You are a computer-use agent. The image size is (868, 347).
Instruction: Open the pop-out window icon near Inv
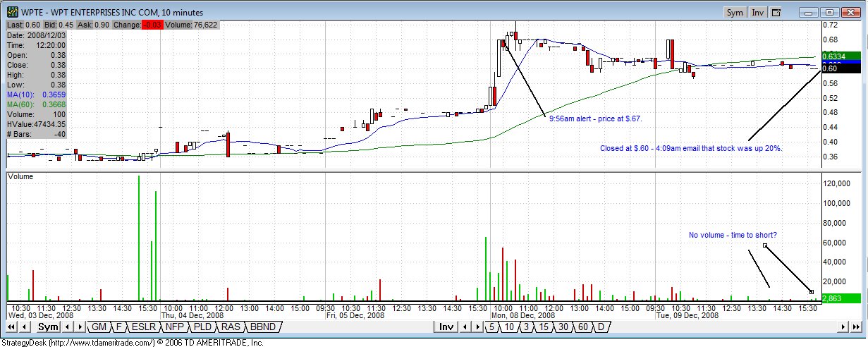click(776, 12)
